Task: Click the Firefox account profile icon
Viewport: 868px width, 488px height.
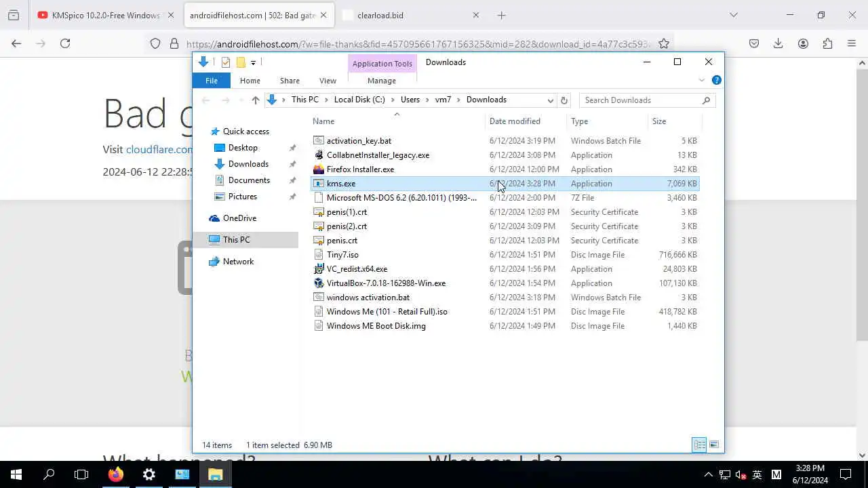Action: tap(803, 43)
